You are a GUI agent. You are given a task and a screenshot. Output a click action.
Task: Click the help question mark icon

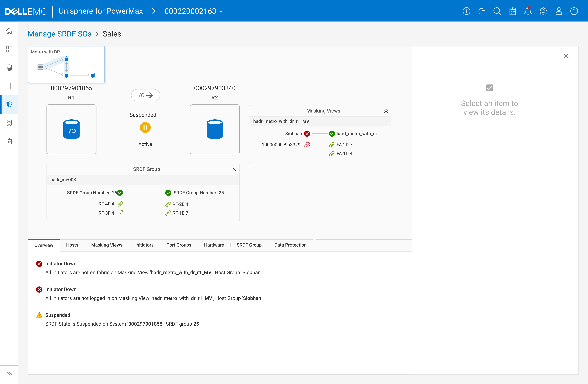point(574,11)
